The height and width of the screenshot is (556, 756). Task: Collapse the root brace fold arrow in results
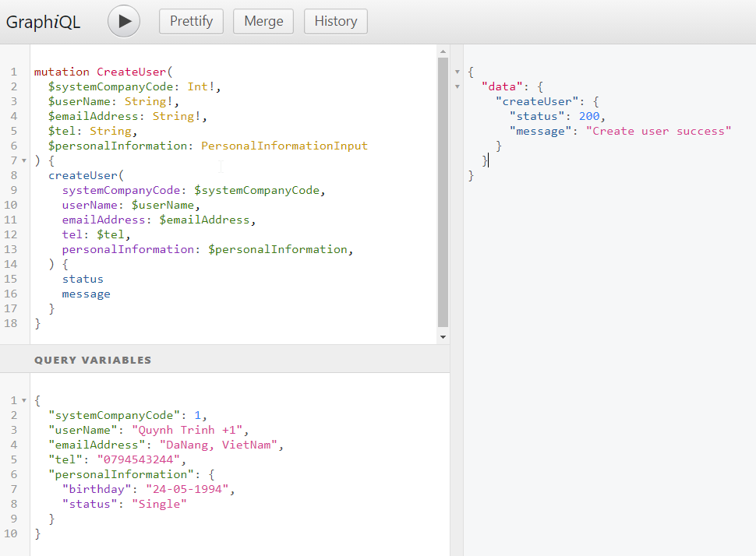coord(457,72)
